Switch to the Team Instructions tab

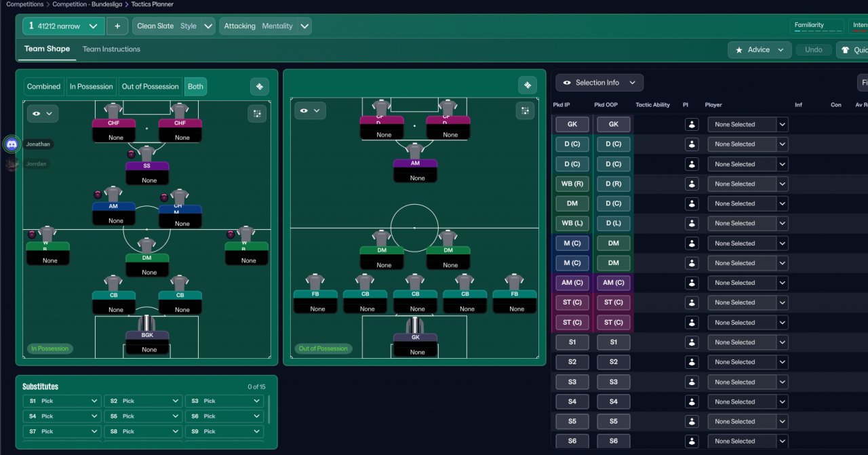(111, 49)
